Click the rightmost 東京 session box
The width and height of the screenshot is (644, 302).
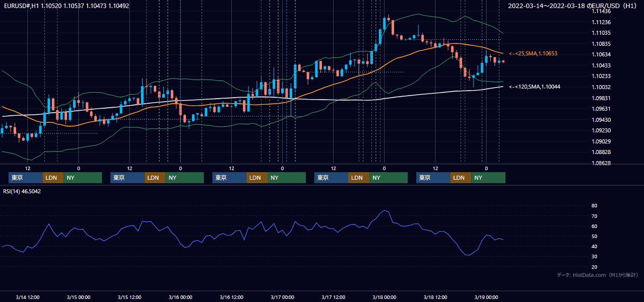[x=433, y=178]
